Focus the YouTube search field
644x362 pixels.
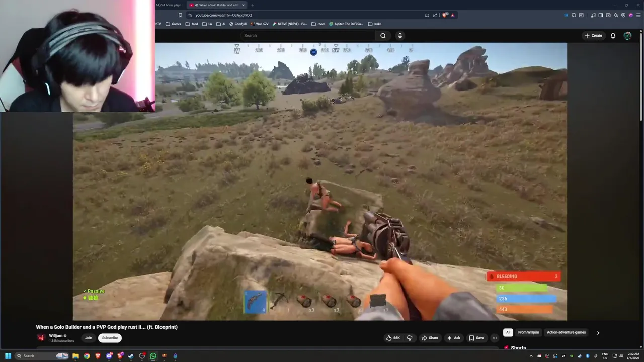click(308, 36)
